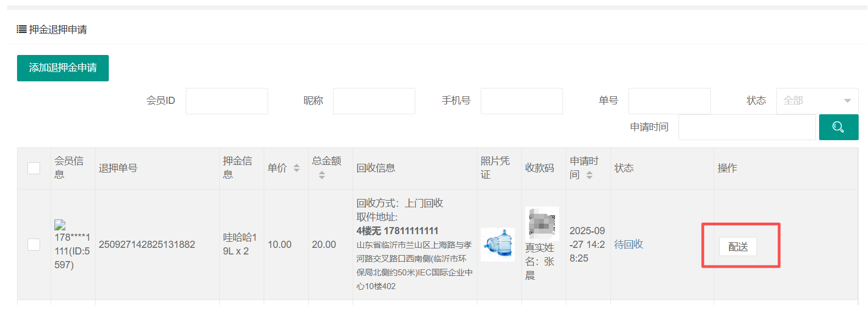The image size is (868, 310).
Task: Click the 配送 action button
Action: pyautogui.click(x=738, y=247)
